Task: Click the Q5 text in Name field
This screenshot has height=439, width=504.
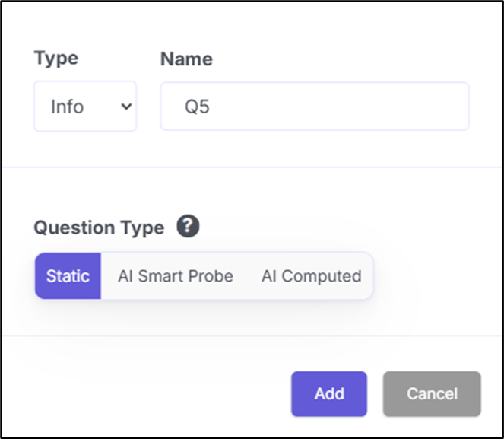Action: (x=197, y=107)
